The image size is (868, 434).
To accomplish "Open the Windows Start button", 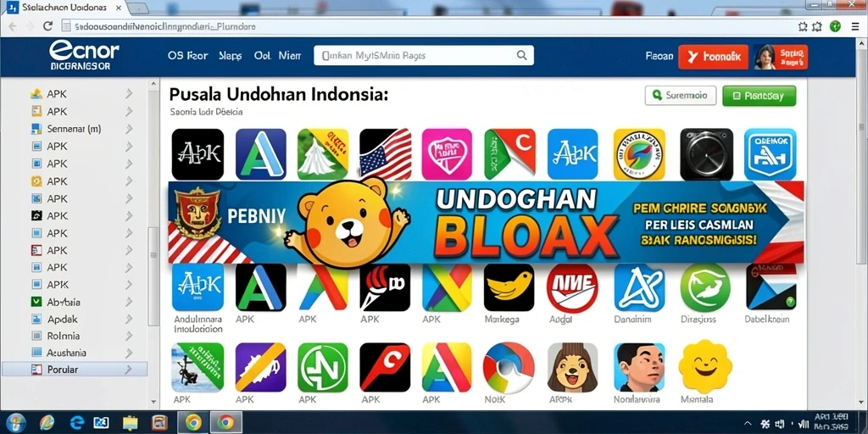I will [15, 422].
